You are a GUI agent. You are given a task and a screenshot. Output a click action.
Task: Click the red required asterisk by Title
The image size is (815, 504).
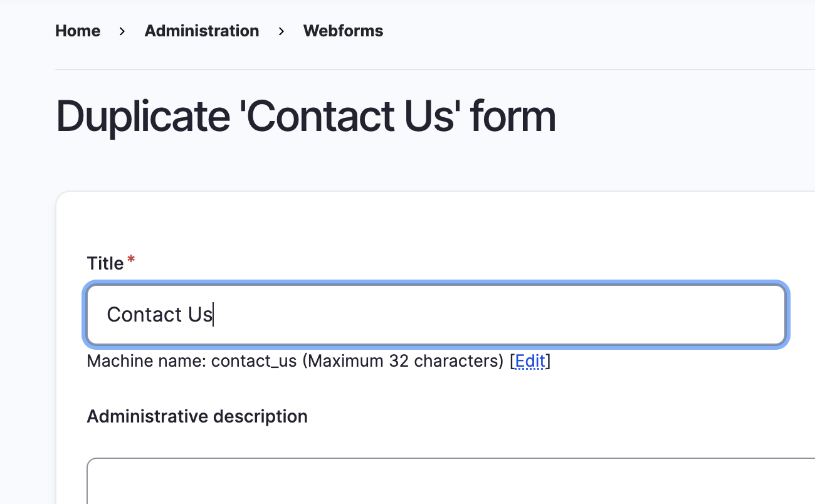click(x=131, y=260)
